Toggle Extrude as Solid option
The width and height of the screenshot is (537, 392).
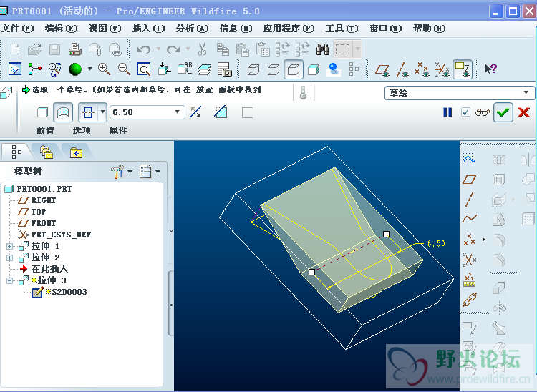(42, 112)
